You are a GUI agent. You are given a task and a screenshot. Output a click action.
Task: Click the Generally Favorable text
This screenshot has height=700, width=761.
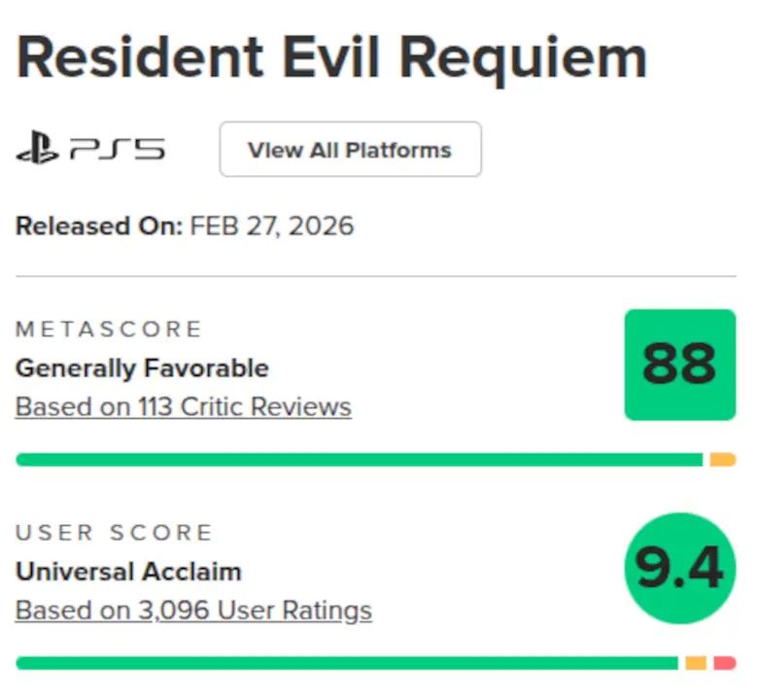[x=142, y=368]
